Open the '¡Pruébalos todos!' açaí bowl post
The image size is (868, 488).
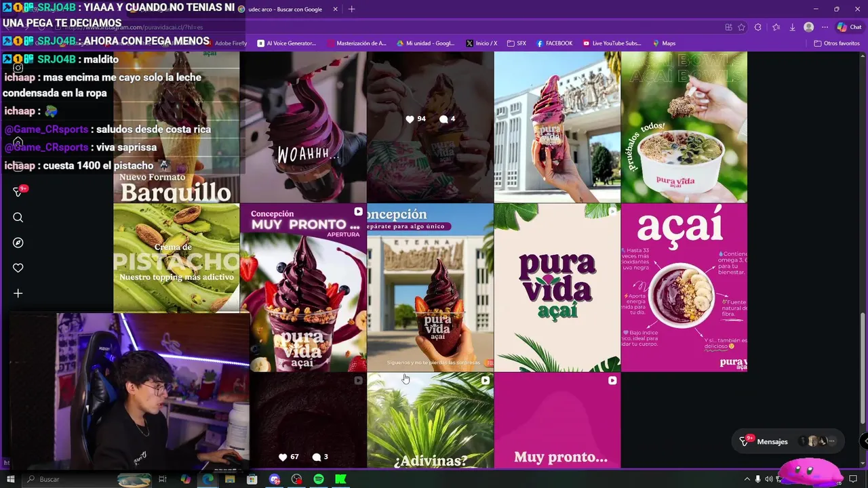(x=684, y=127)
